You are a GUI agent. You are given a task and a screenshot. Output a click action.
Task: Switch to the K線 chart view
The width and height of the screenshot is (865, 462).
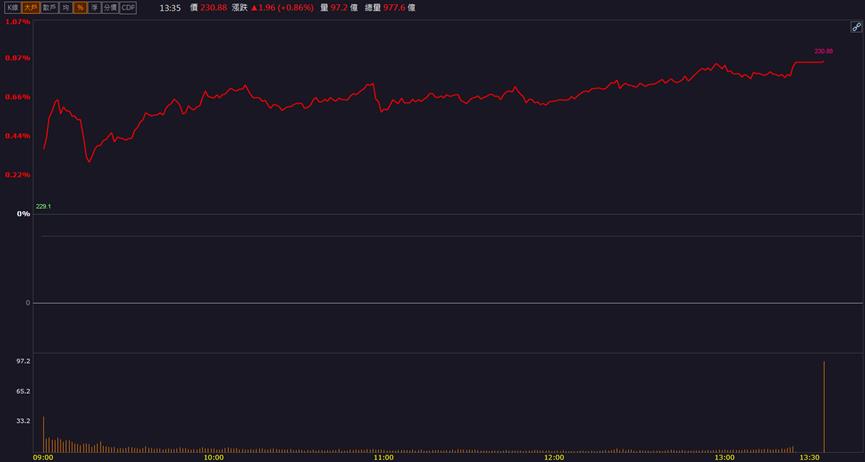[x=12, y=8]
